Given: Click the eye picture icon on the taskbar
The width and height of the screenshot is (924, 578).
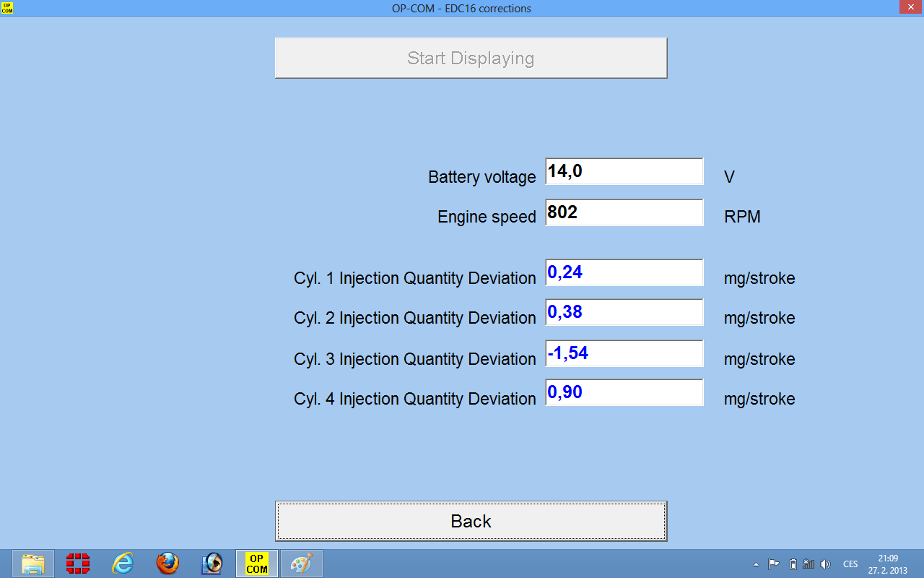Looking at the screenshot, I should pos(212,564).
